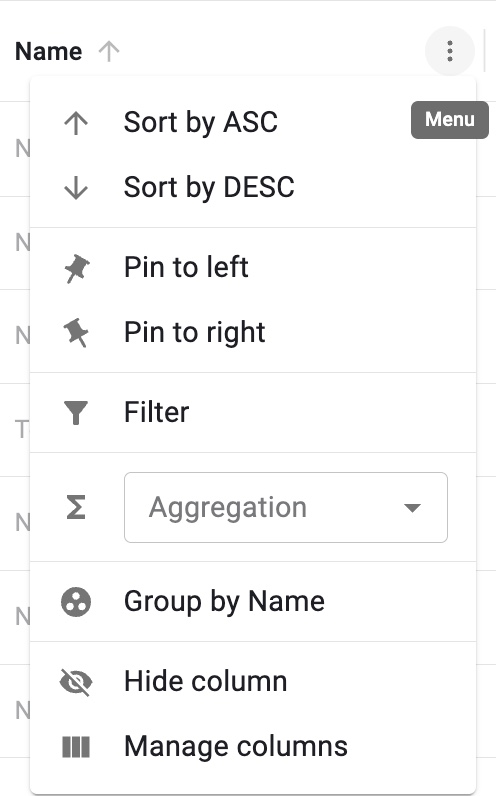Select Sort by DESC menu entry
496x796 pixels.
click(x=253, y=188)
